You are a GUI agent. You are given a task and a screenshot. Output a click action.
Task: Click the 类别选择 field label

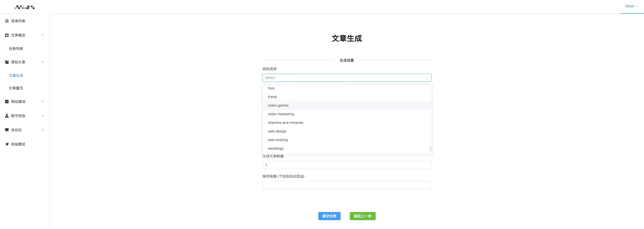pos(269,69)
